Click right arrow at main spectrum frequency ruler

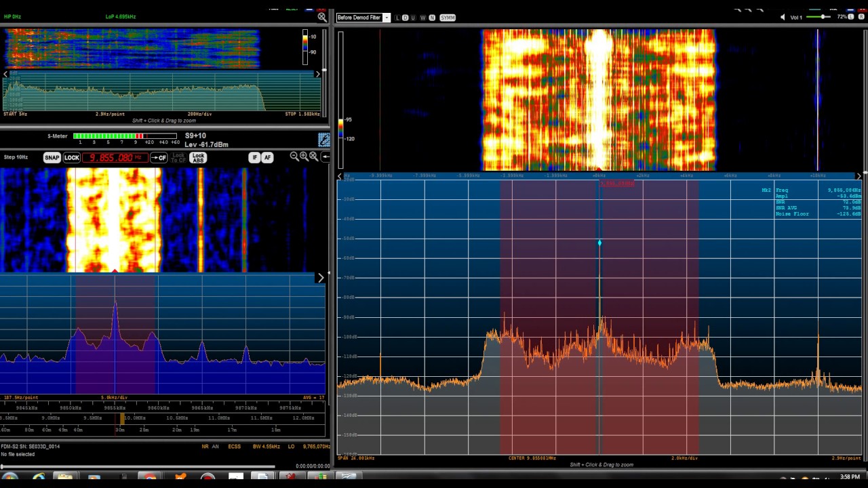coord(859,176)
